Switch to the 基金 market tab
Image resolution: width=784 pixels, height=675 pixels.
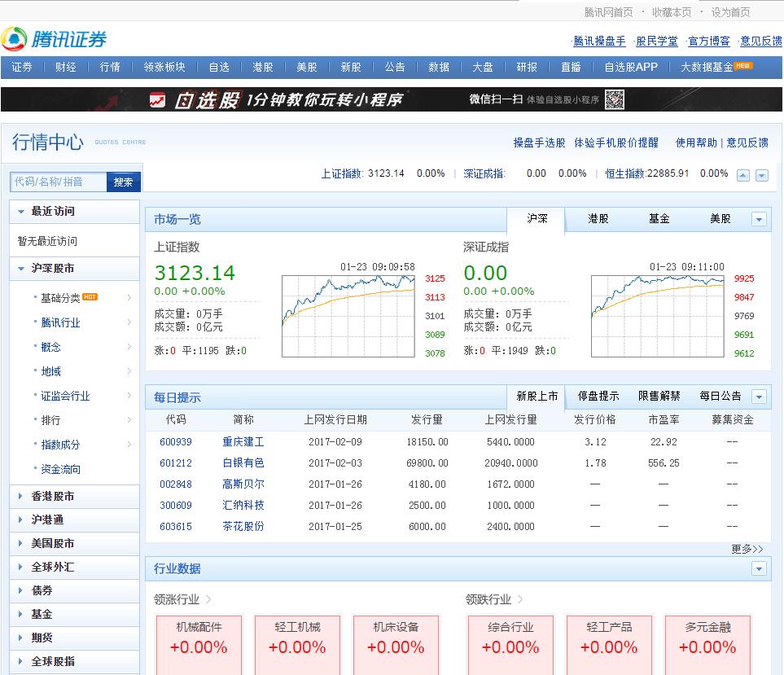(x=659, y=219)
